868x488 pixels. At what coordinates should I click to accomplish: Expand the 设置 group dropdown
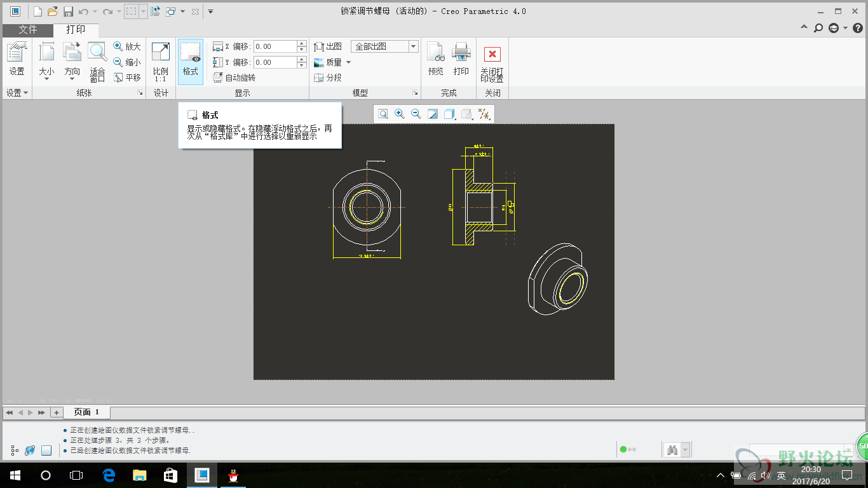point(17,93)
